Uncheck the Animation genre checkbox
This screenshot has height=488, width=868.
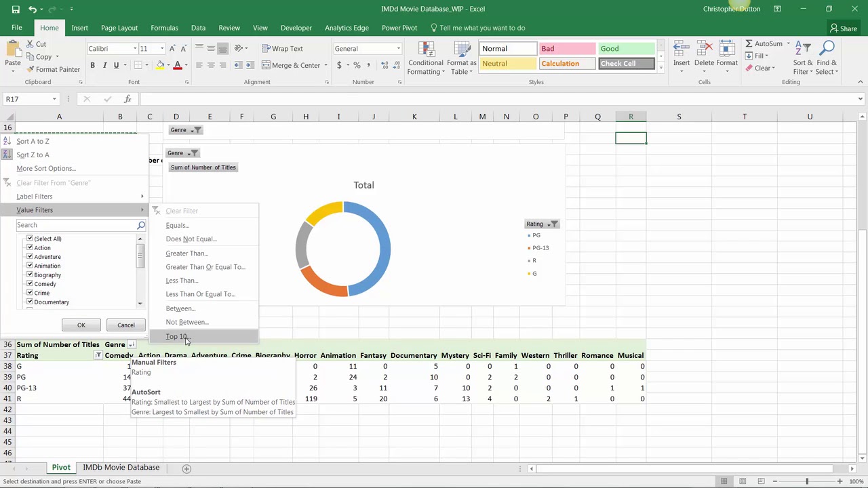[x=30, y=266]
